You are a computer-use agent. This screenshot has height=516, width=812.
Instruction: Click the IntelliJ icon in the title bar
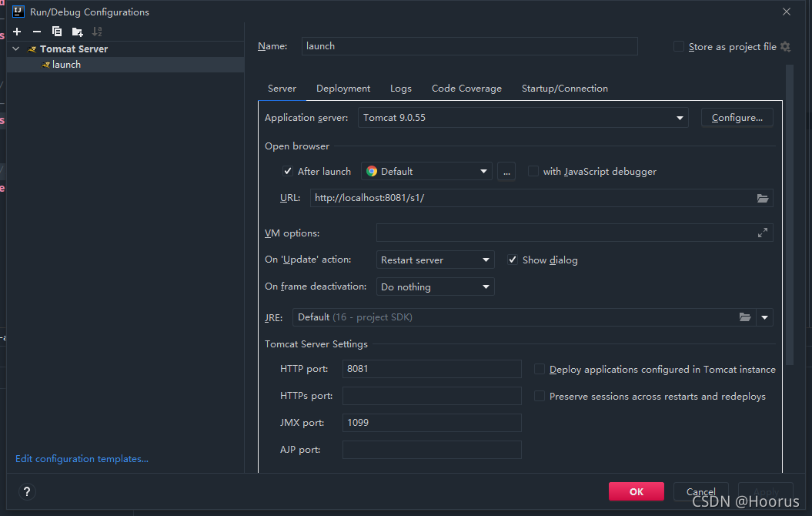[x=18, y=12]
